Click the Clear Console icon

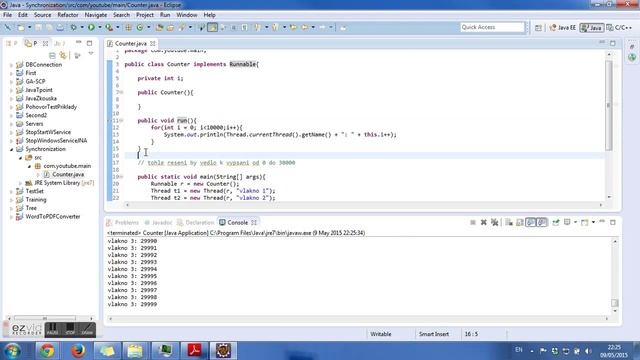point(509,222)
